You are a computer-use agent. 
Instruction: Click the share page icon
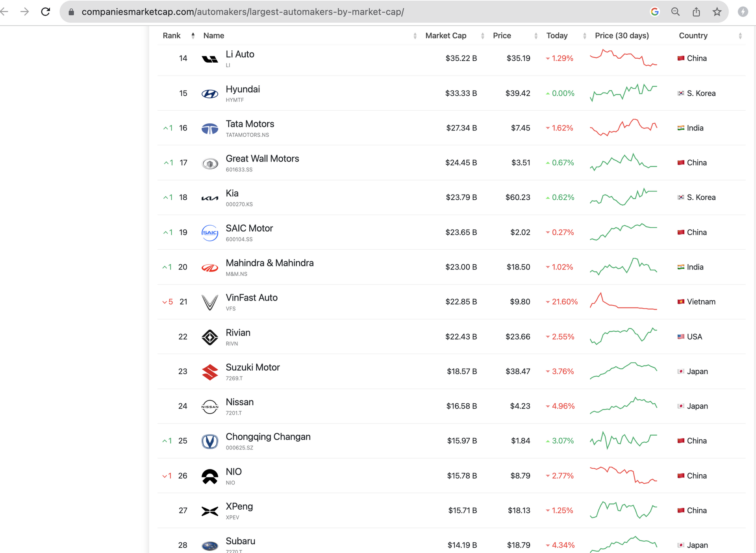click(696, 12)
